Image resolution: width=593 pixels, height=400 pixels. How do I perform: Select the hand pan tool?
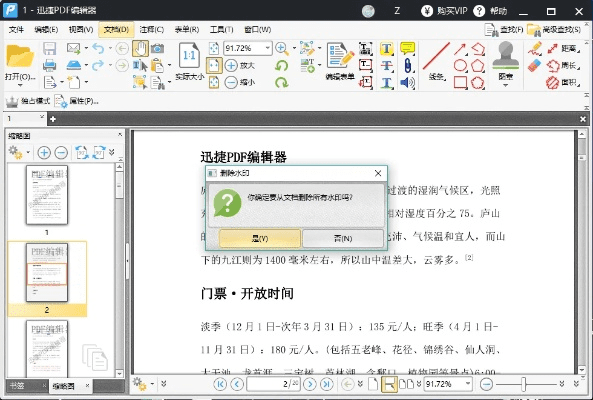click(x=140, y=48)
